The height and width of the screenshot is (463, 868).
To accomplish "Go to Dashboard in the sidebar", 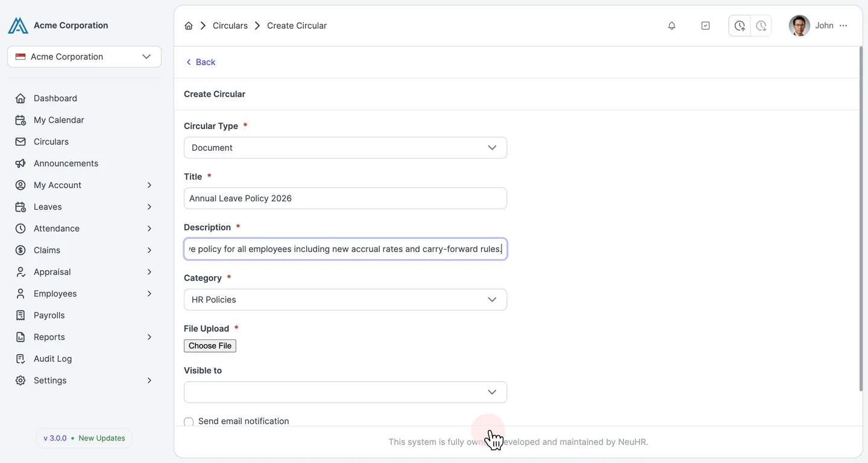I will [x=84, y=98].
